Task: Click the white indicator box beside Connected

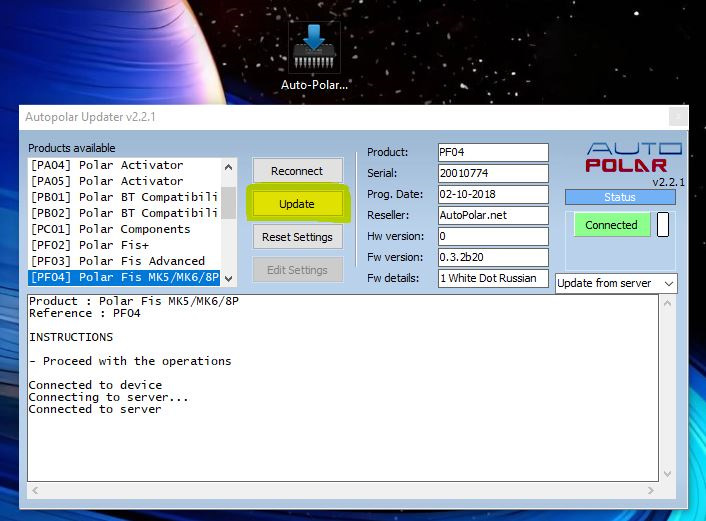Action: (663, 224)
